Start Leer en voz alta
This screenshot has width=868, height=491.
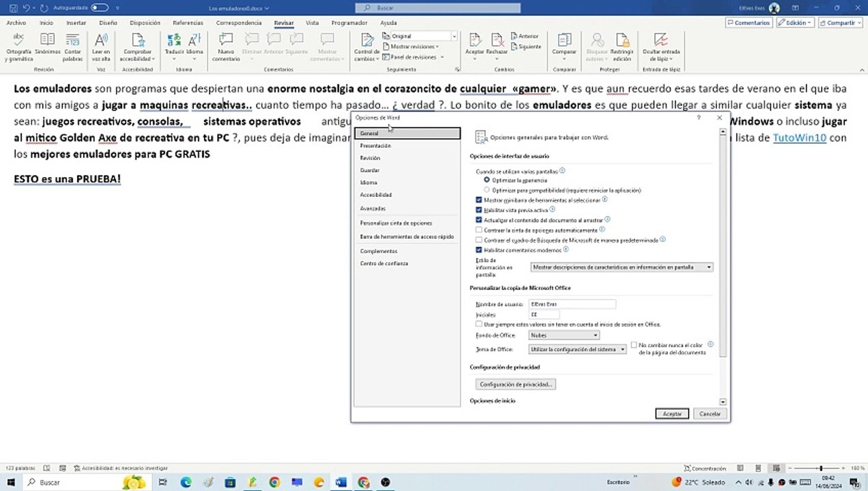101,46
